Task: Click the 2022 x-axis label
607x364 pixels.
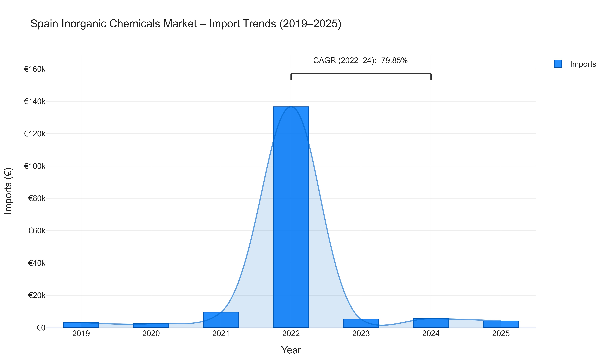Action: 291,334
